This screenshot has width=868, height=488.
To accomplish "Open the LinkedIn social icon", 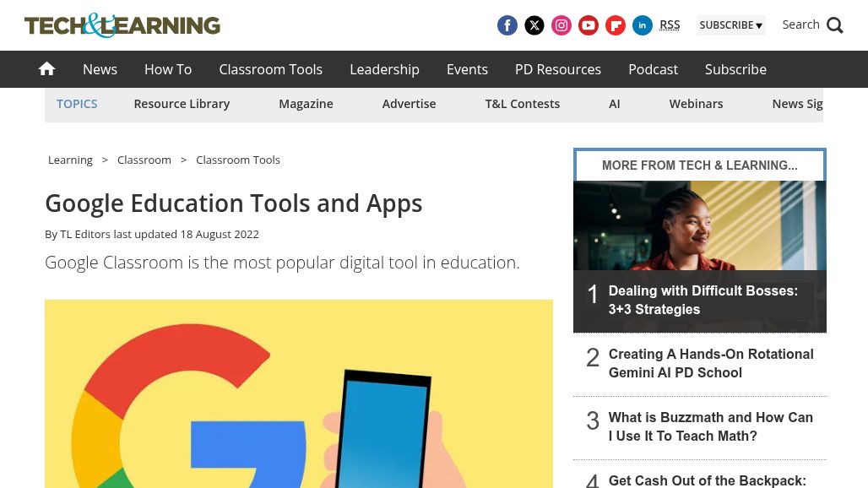I will 643,25.
